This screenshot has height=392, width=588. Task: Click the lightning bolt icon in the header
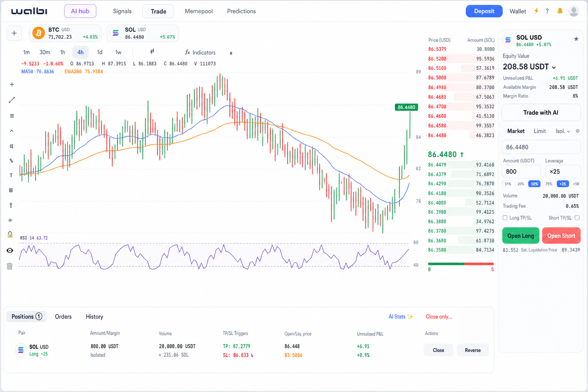pyautogui.click(x=536, y=11)
